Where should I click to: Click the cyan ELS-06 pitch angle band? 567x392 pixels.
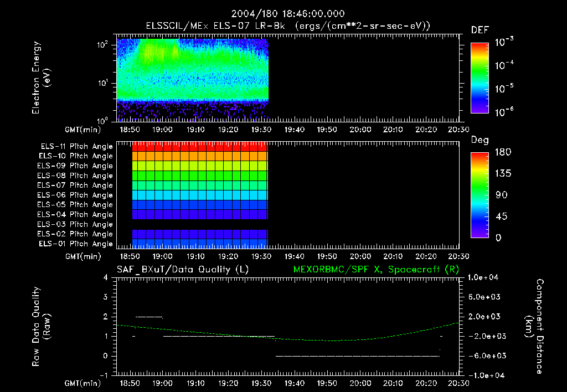200,195
